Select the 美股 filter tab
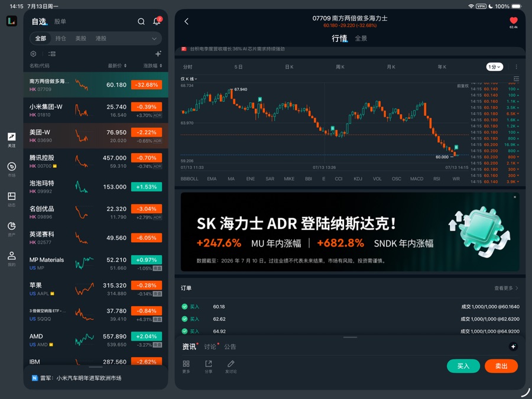 point(81,38)
